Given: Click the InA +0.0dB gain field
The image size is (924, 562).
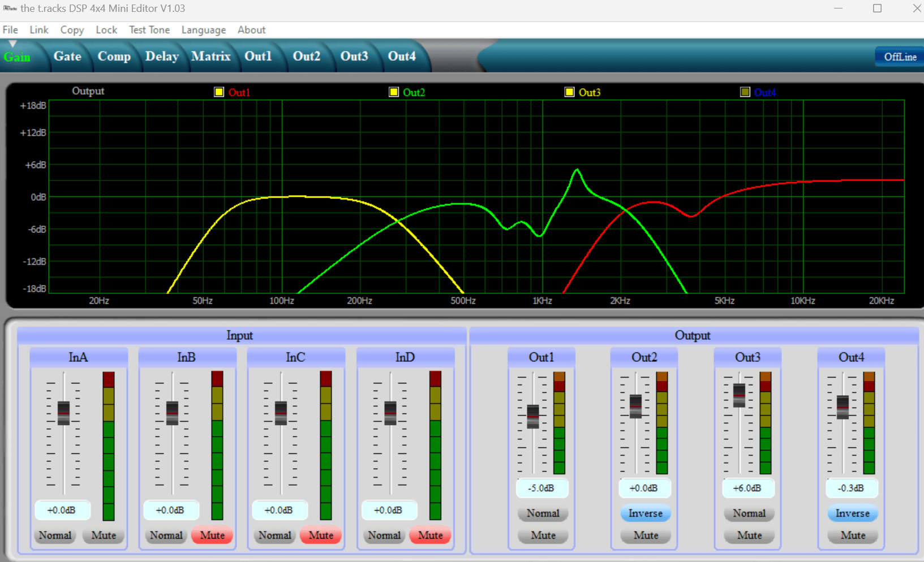Looking at the screenshot, I should point(62,510).
